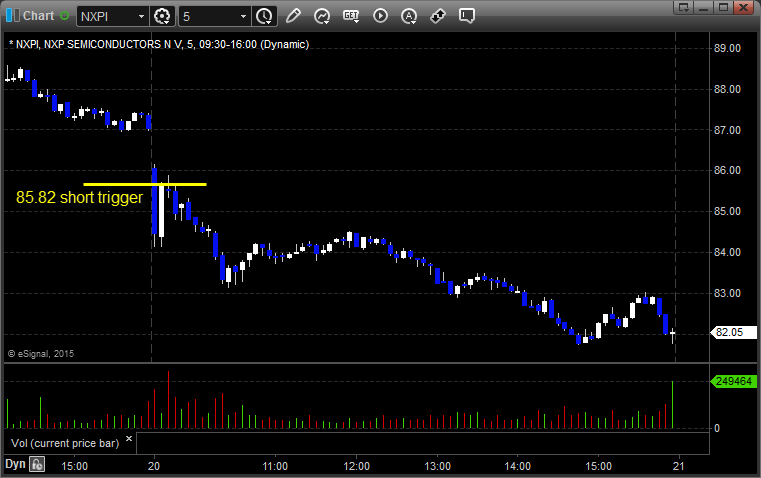Click the '85.82 short trigger' text annotation

click(x=80, y=198)
